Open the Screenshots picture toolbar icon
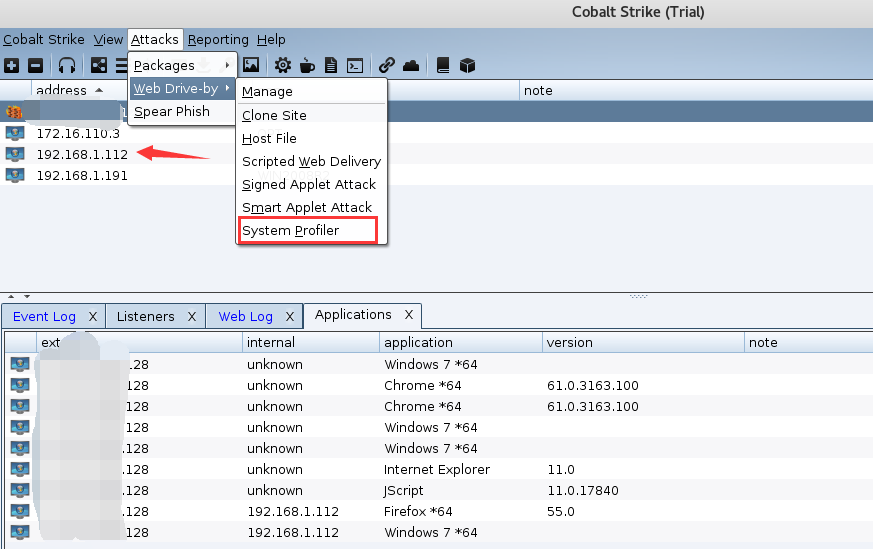873x549 pixels. click(251, 65)
